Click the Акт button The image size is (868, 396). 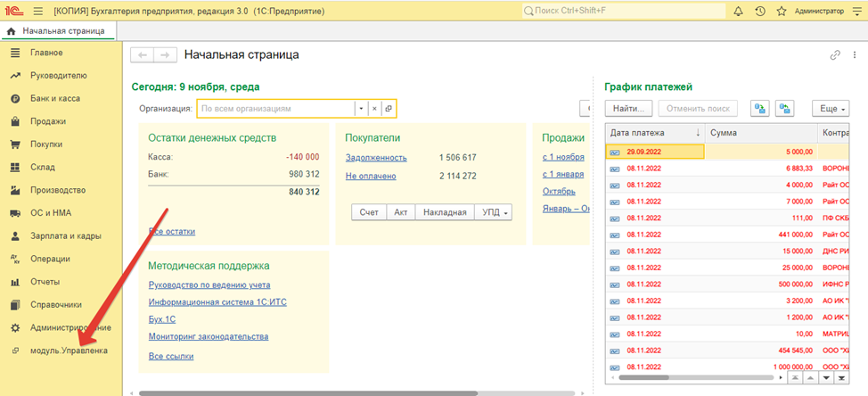[401, 212]
